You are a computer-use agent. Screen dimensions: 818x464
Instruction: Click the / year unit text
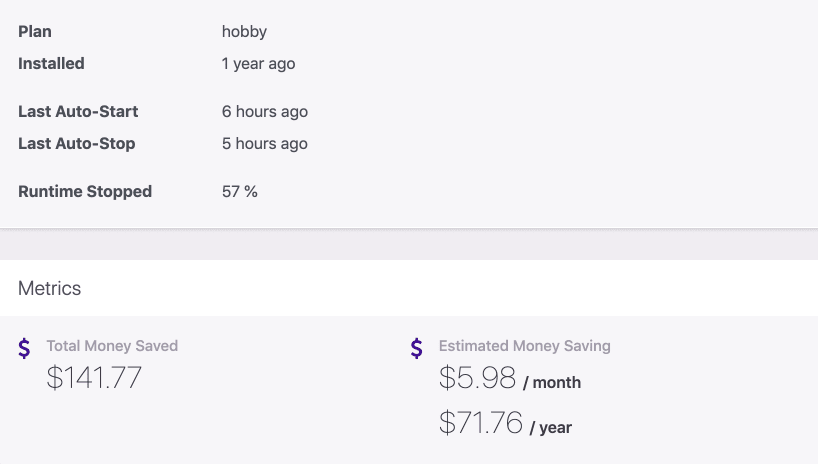pyautogui.click(x=551, y=427)
